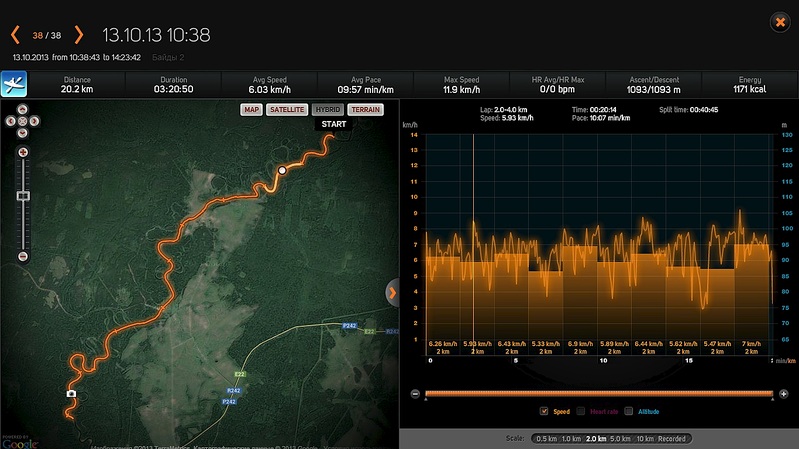The image size is (799, 449).
Task: Zoom out chart range with minus button
Action: tap(415, 394)
